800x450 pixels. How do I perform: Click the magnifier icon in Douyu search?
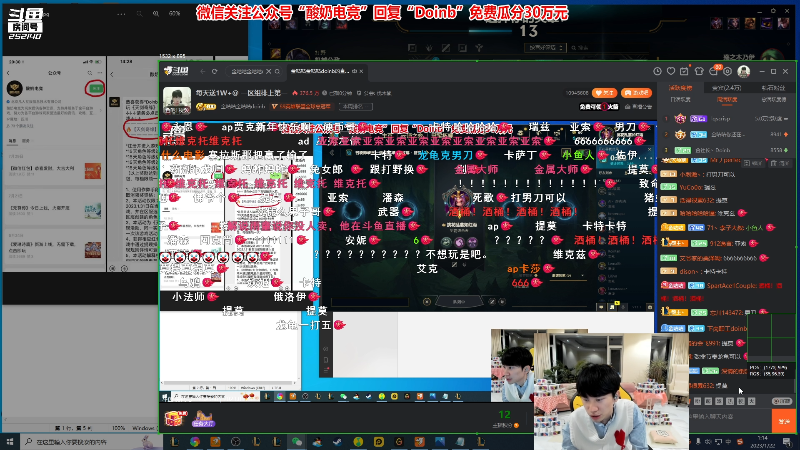pyautogui.click(x=277, y=71)
